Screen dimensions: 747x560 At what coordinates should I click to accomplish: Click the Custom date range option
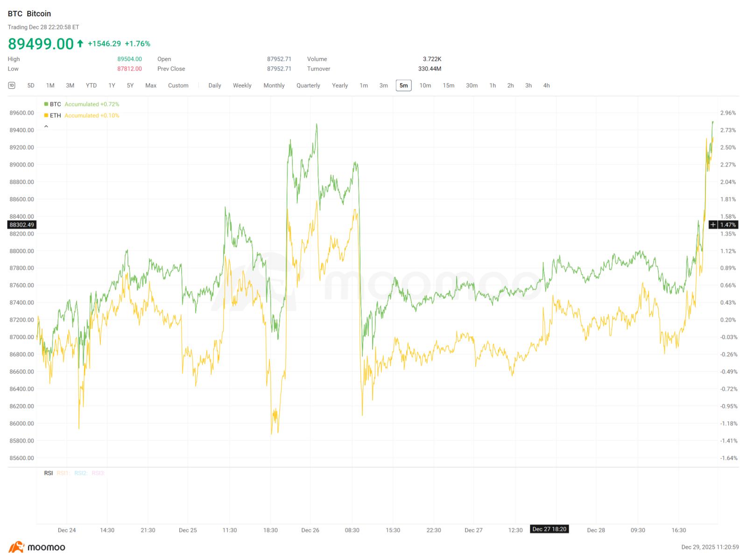[x=178, y=85]
